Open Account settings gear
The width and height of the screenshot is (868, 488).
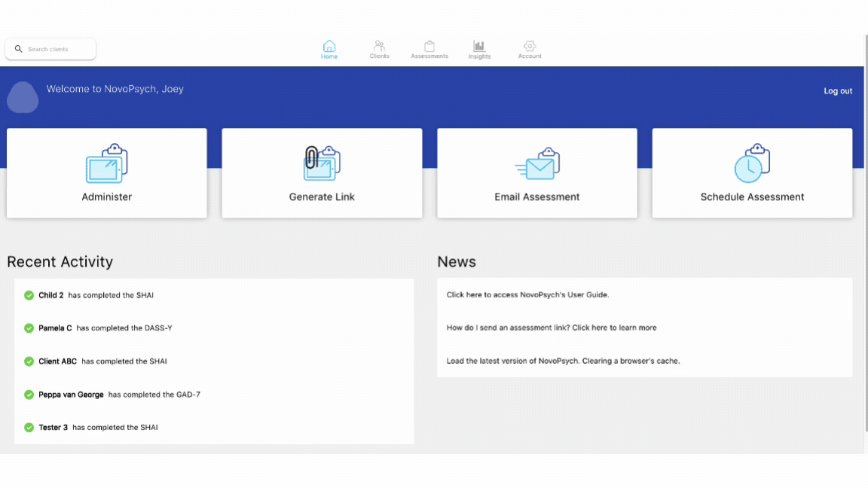530,46
